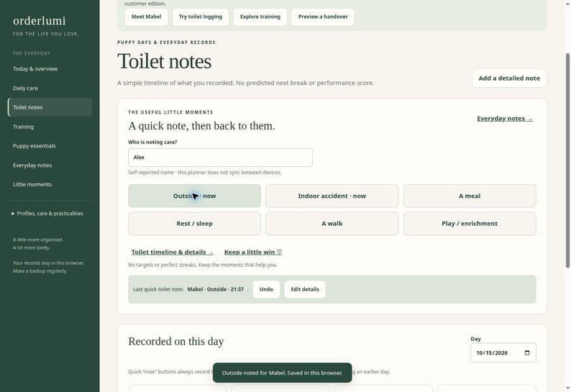Screen dimensions: 571x392
Task: Record A meal quick note
Action: tap(470, 196)
